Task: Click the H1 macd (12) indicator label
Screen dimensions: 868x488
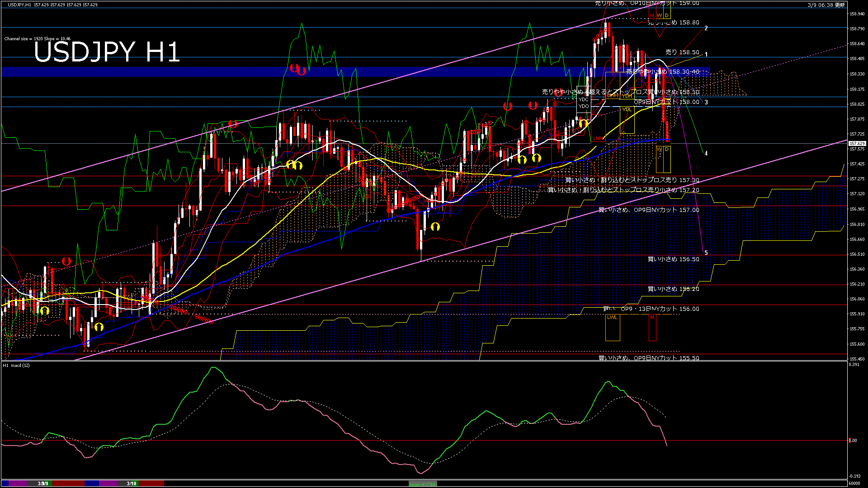Action: [x=16, y=365]
